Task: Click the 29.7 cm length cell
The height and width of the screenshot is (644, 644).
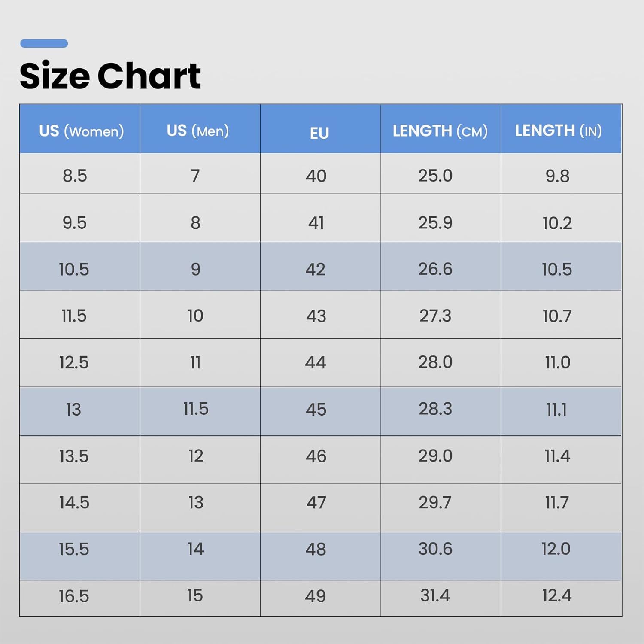Action: pos(441,508)
